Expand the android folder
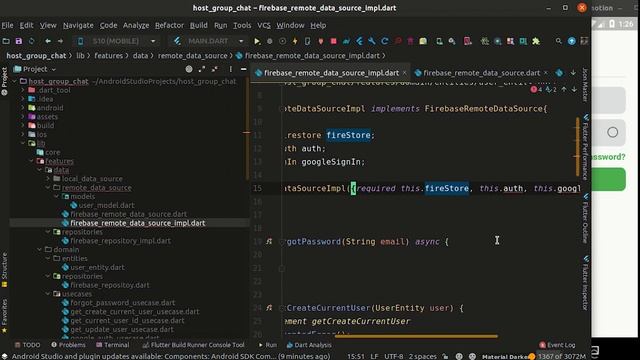640x360 pixels. [23, 108]
